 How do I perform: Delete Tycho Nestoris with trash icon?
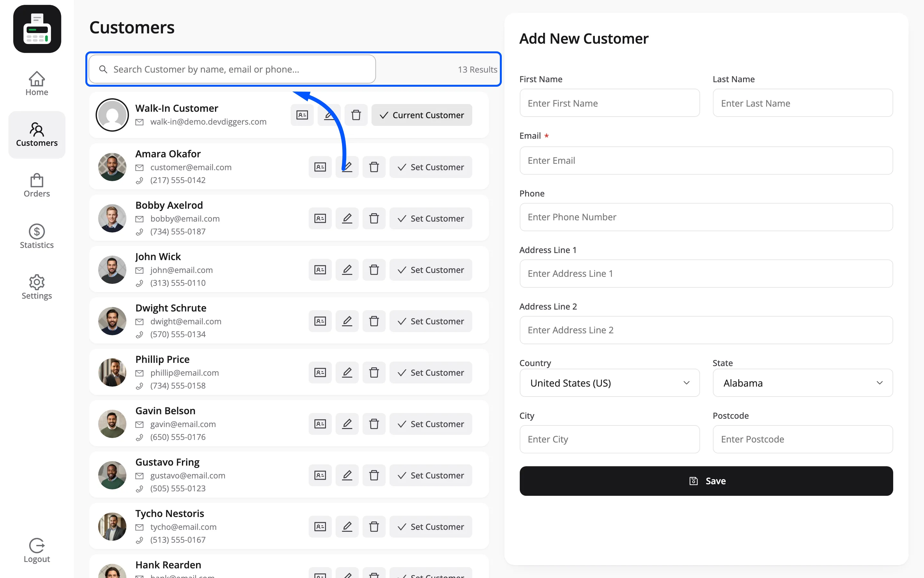[x=374, y=527]
